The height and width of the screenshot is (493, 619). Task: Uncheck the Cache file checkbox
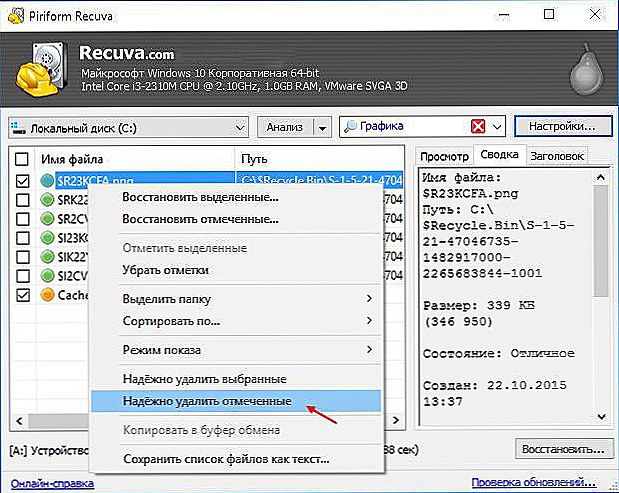click(23, 295)
